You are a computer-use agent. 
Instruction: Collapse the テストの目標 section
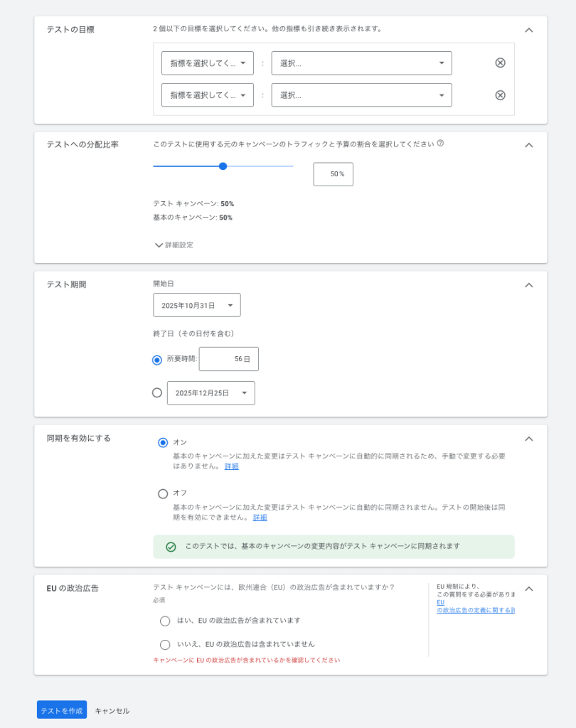(528, 30)
